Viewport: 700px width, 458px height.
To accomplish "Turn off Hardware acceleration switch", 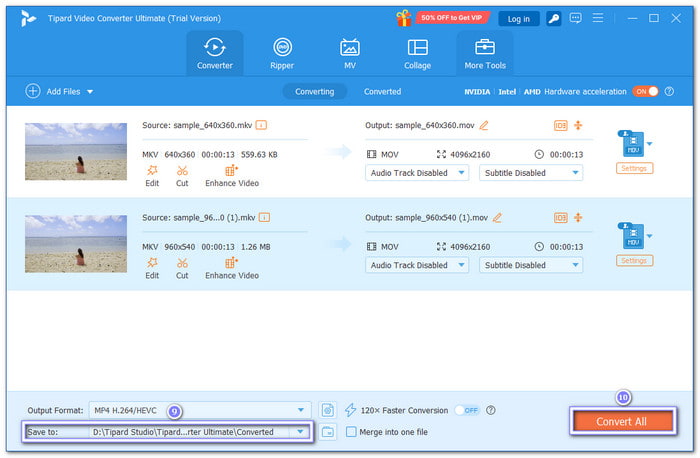I will (x=645, y=91).
